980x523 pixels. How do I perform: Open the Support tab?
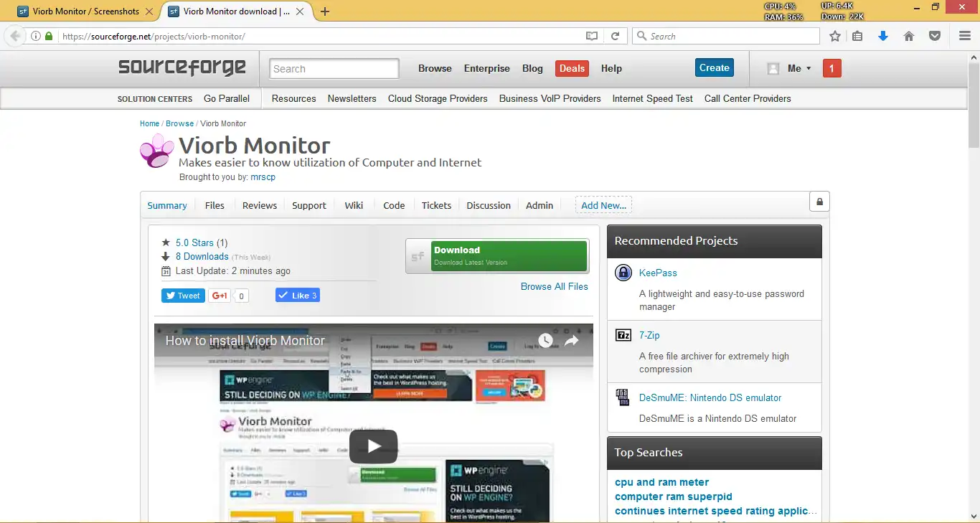(x=309, y=205)
